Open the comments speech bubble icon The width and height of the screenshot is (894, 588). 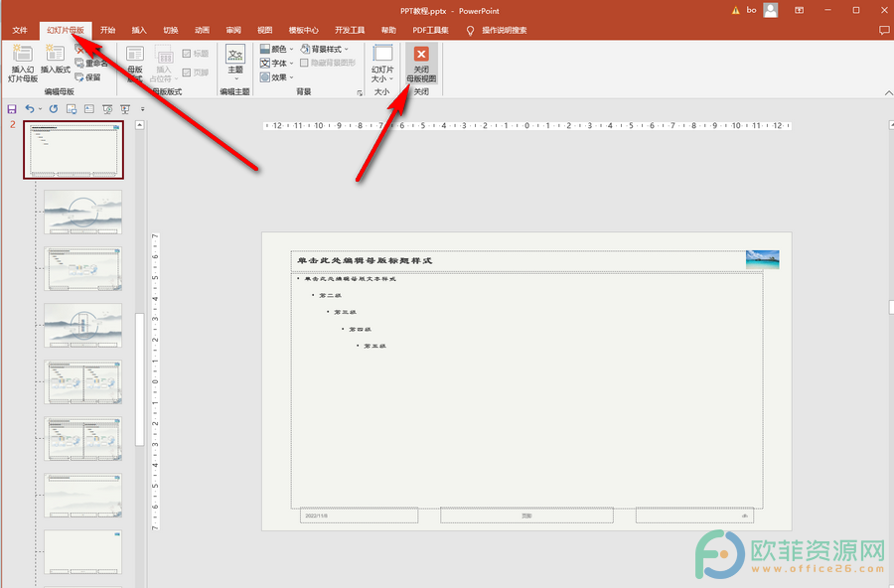click(x=884, y=30)
